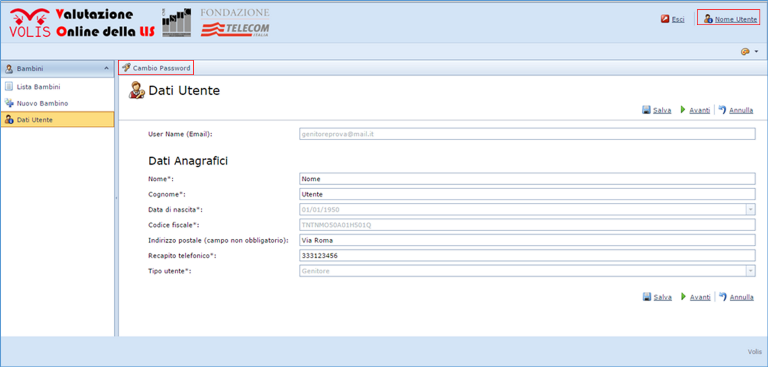Open the Nome Utente profile link
The width and height of the screenshot is (768, 367).
736,20
